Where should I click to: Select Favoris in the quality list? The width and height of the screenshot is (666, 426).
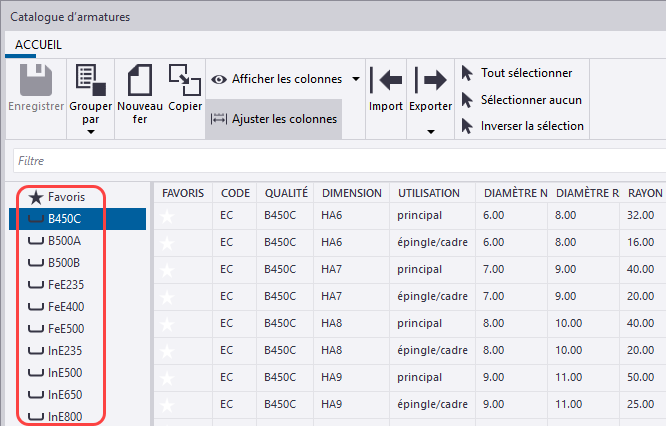pos(65,197)
